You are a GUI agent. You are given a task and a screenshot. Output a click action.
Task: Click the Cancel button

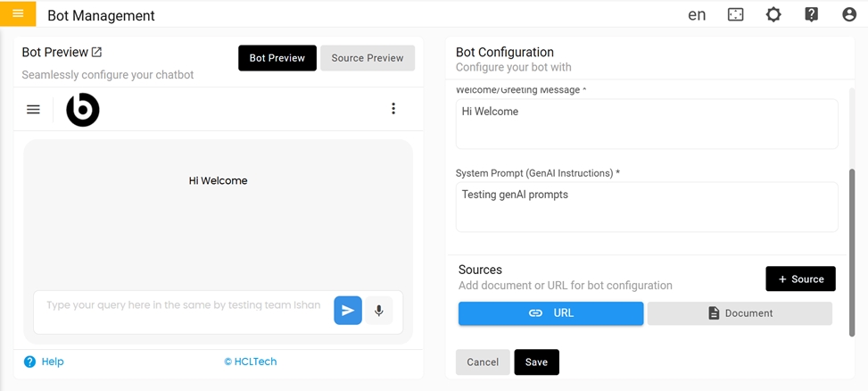[483, 362]
